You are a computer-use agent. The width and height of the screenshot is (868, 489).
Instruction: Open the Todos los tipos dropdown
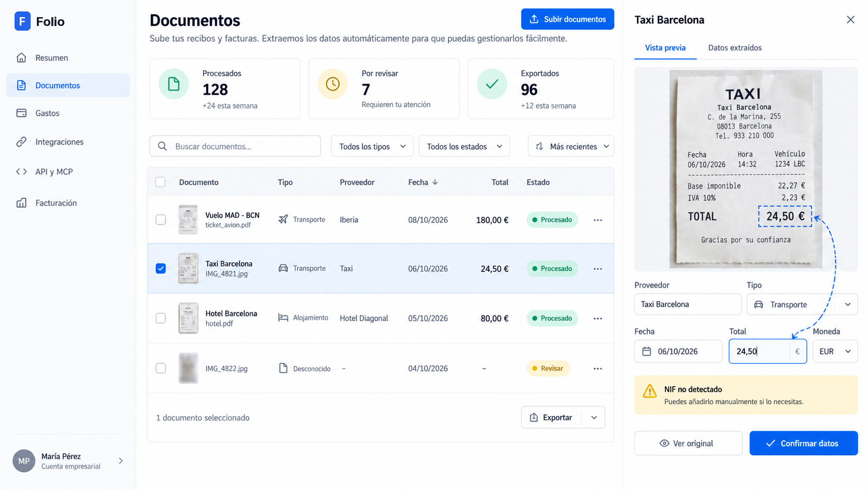pos(372,147)
